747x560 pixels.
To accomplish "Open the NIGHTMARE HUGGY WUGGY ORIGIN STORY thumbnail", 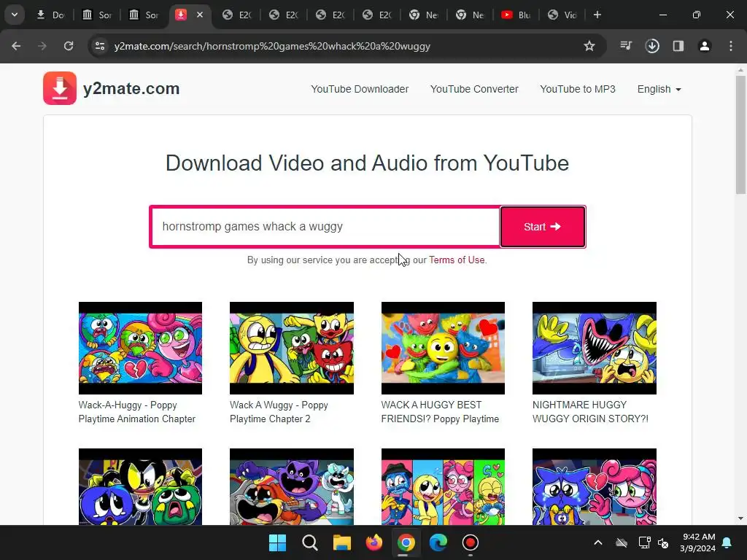I will 594,348.
